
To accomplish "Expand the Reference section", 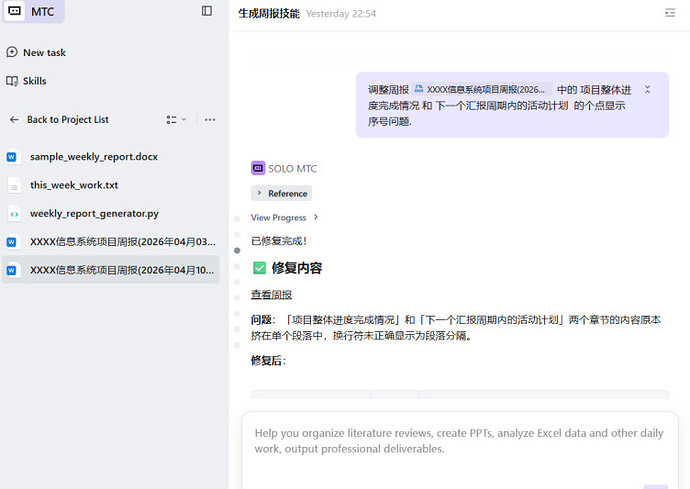I will [x=281, y=193].
